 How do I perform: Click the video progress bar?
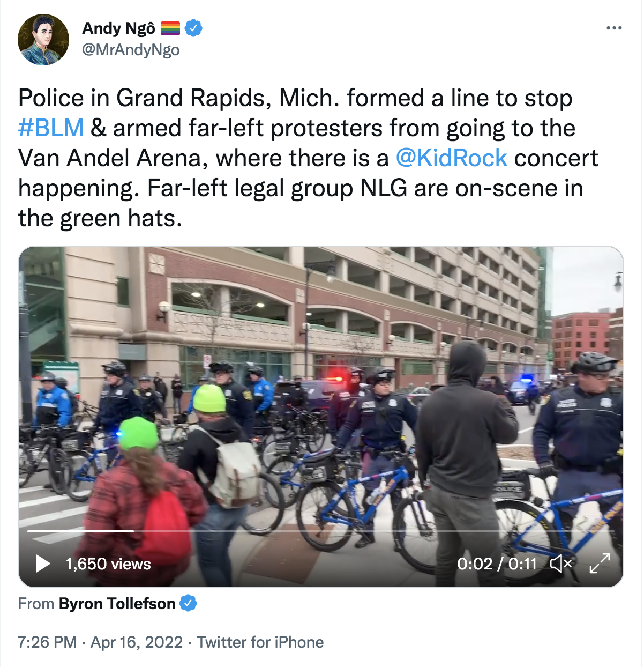tap(321, 531)
